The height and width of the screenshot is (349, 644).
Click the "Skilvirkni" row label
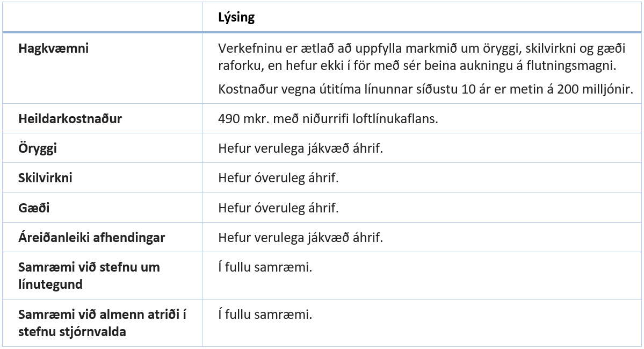pyautogui.click(x=45, y=178)
